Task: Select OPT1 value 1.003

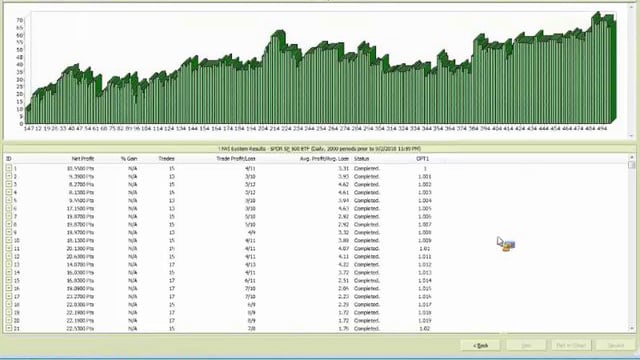Action: [424, 192]
